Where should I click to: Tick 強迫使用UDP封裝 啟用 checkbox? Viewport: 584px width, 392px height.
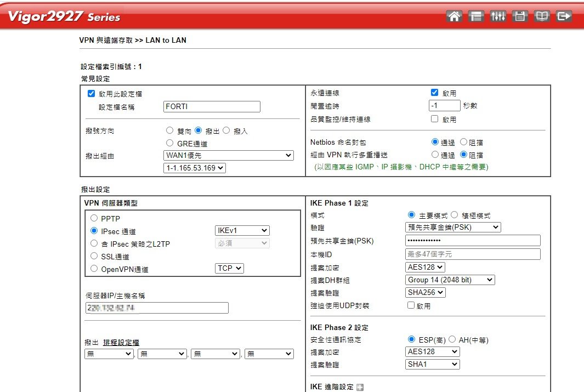pyautogui.click(x=411, y=305)
